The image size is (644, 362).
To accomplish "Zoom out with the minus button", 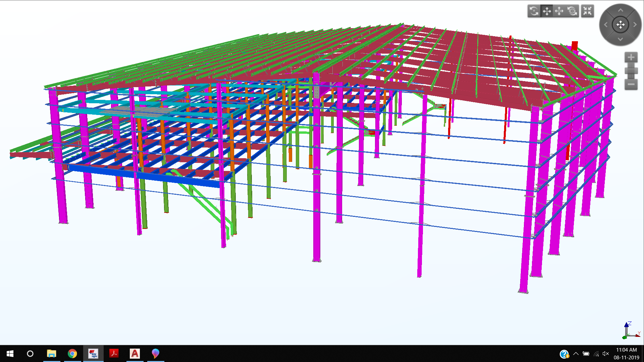I will point(631,84).
